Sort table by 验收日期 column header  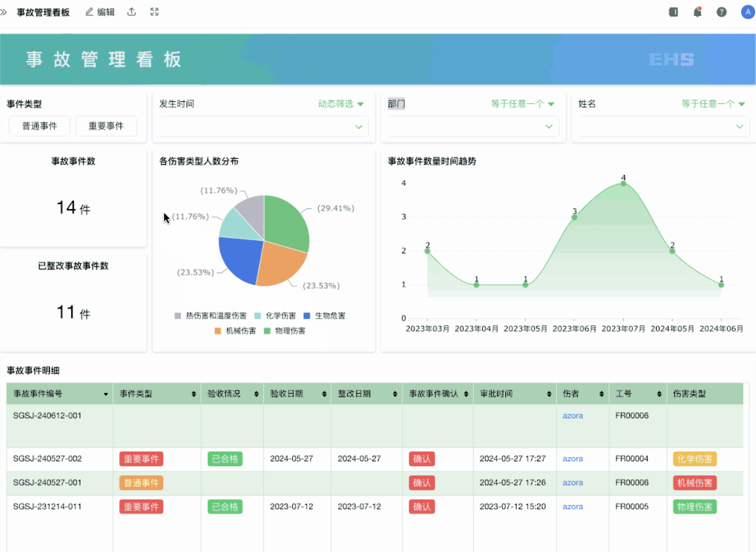(297, 394)
